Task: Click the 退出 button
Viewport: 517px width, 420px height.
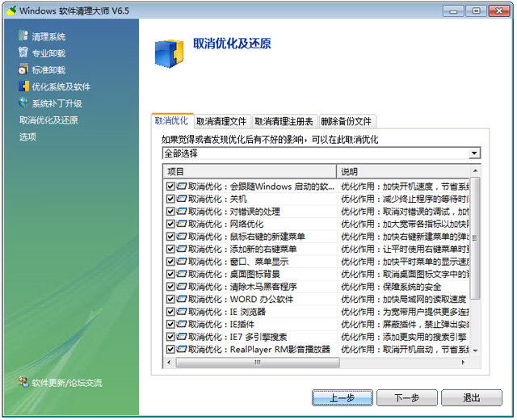Action: tap(472, 398)
